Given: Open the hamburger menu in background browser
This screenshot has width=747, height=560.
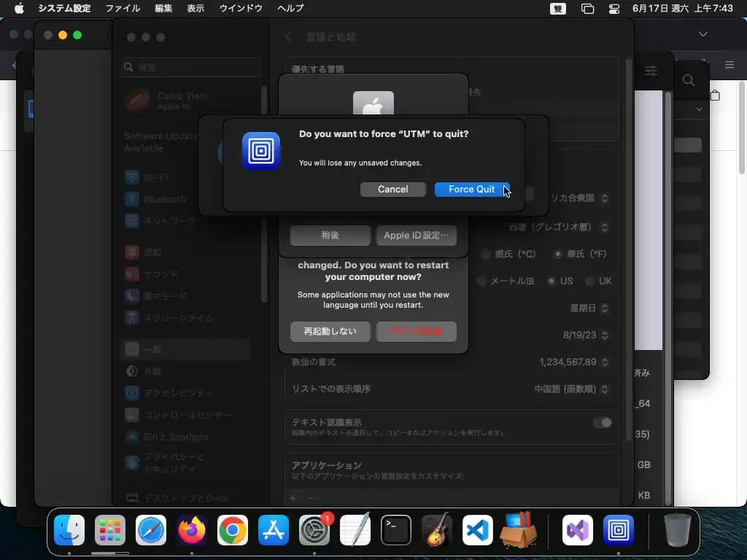Looking at the screenshot, I should 729,64.
